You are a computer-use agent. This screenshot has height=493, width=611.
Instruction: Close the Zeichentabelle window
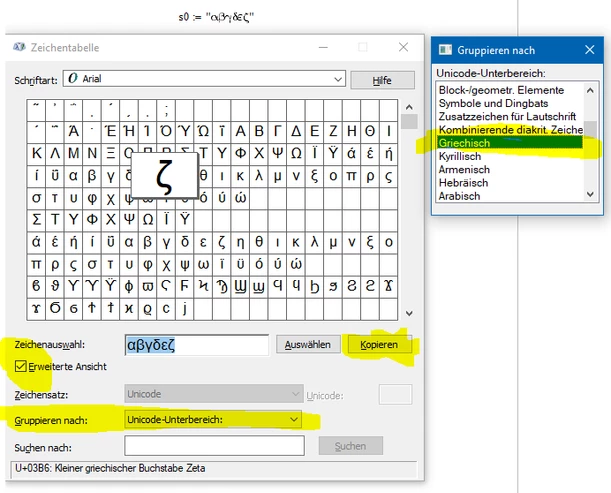point(403,47)
